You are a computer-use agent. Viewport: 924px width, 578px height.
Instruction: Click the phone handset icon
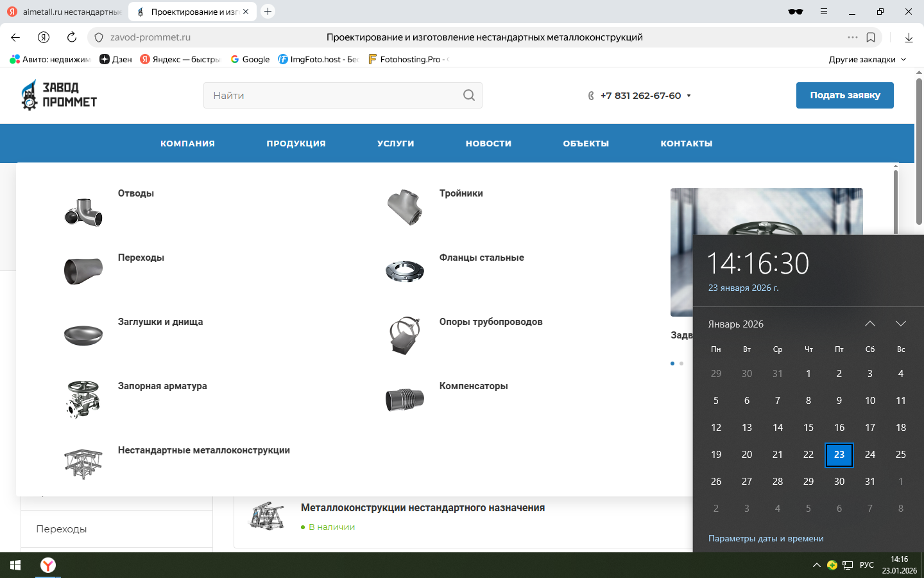tap(591, 96)
